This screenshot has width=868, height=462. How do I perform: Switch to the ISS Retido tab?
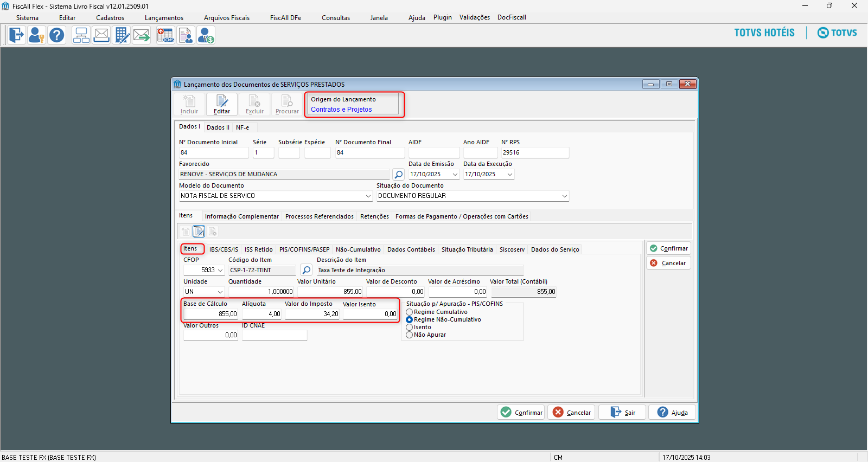(x=259, y=249)
